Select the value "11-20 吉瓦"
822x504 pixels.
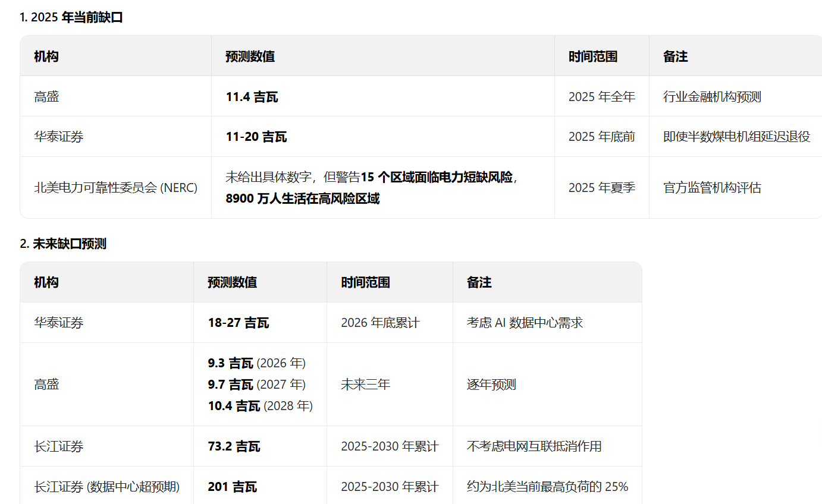[256, 137]
